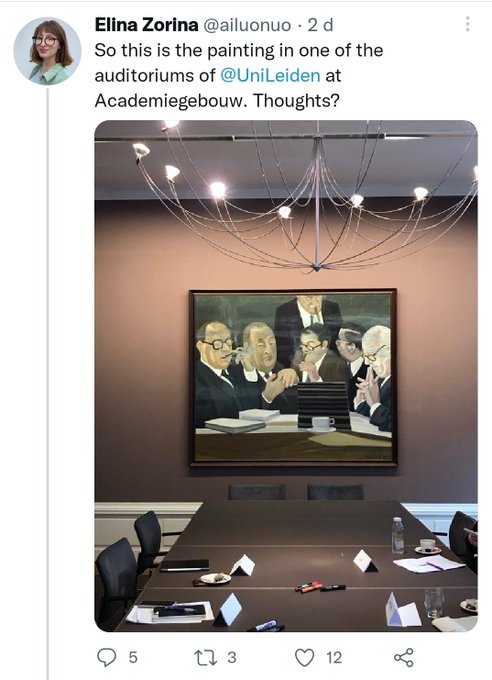
Task: Click the retweet arrows icon
Action: point(206,657)
